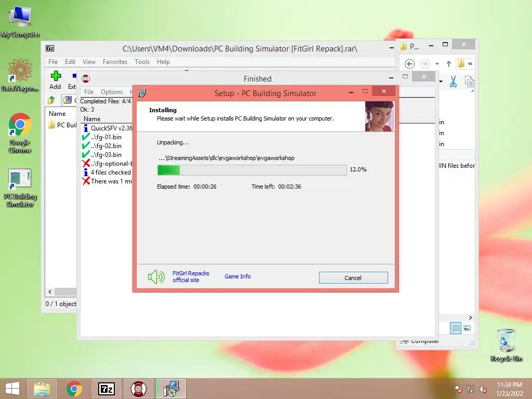Image resolution: width=532 pixels, height=399 pixels.
Task: Click Explorer forward arrow button
Action: [x=424, y=64]
